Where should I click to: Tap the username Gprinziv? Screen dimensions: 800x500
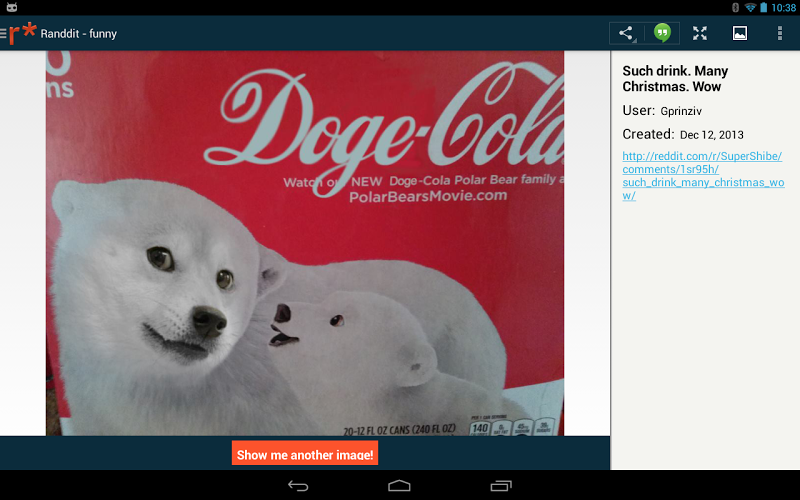681,111
